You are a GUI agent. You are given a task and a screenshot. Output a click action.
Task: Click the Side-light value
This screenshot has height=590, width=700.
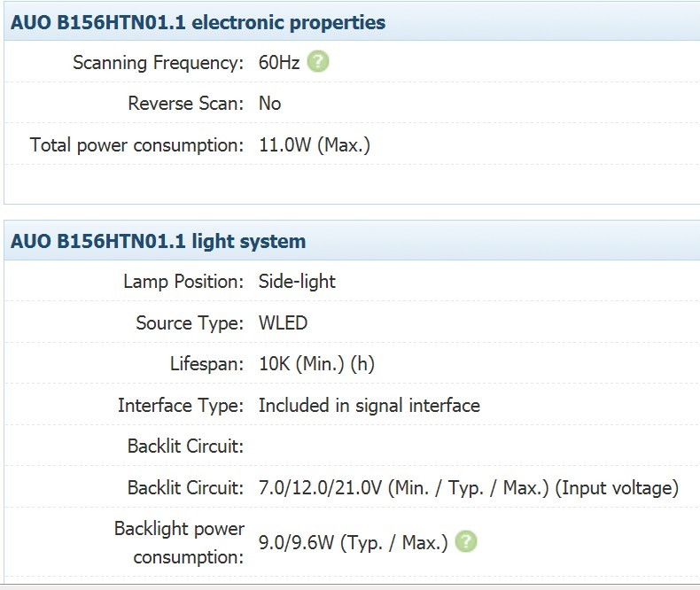point(297,282)
